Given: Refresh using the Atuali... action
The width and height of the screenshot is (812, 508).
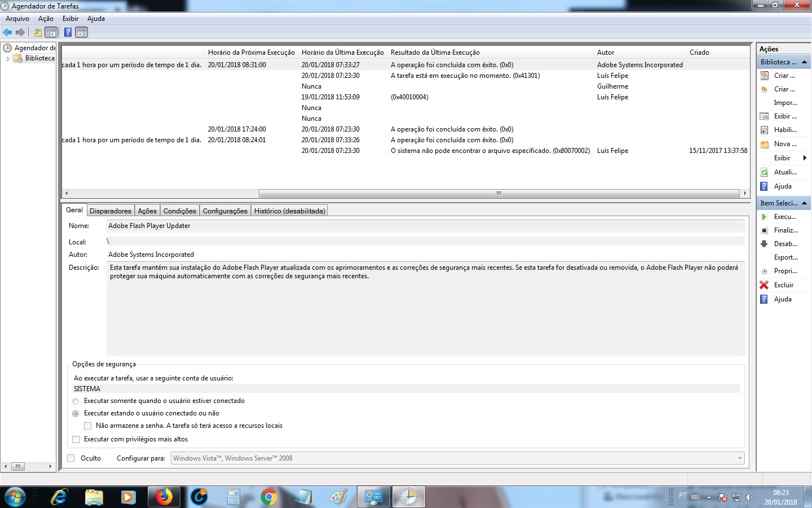Looking at the screenshot, I should point(784,172).
